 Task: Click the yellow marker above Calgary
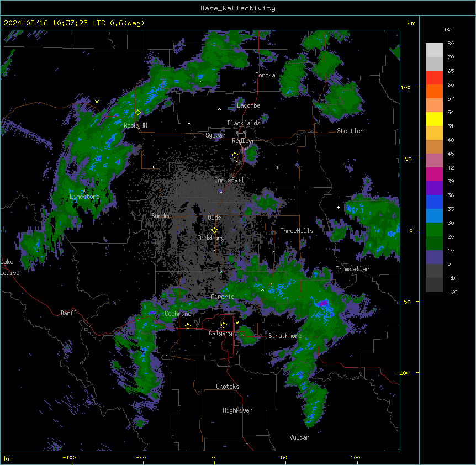click(224, 325)
